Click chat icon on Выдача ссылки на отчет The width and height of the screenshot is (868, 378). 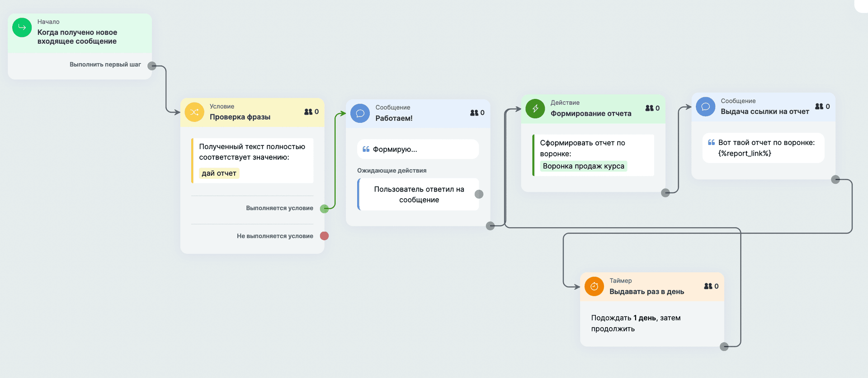tap(705, 107)
